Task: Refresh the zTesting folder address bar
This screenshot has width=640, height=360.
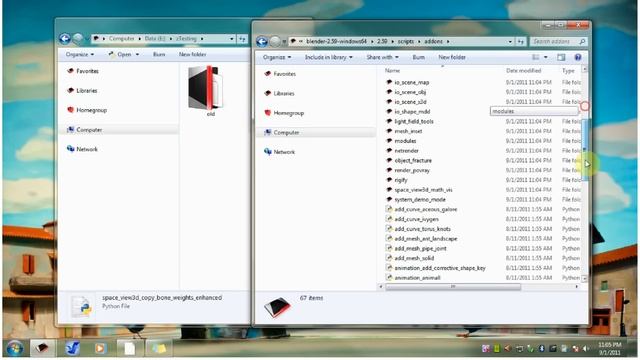Action: coord(242,39)
